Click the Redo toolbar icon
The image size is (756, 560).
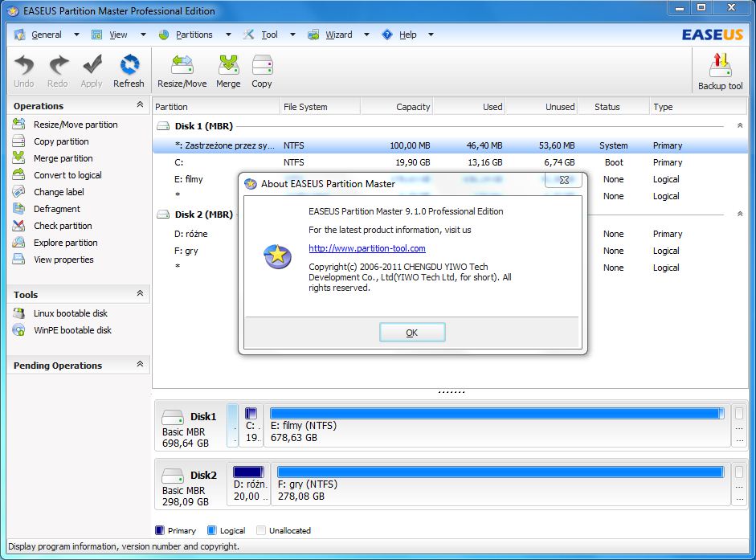(57, 71)
